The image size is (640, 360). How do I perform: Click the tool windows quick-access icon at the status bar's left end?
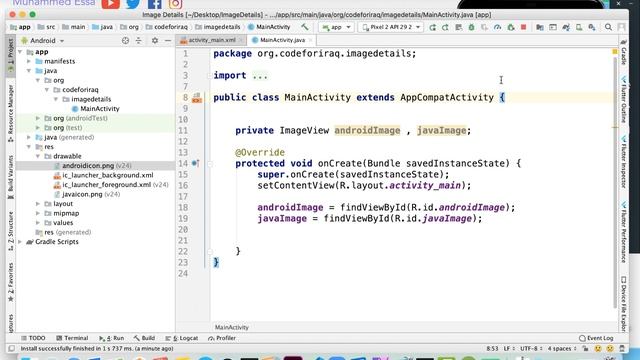point(11,349)
